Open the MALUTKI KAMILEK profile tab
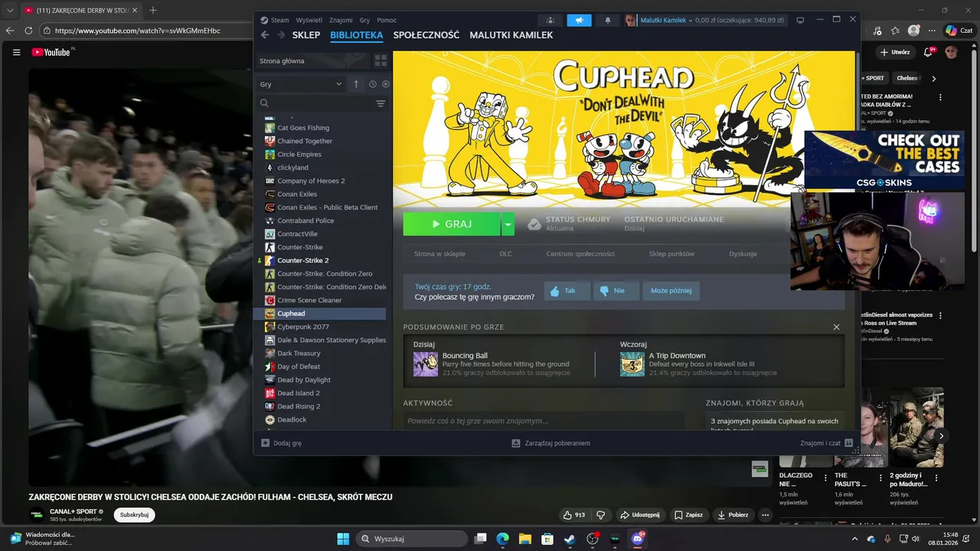This screenshot has height=551, width=980. pyautogui.click(x=511, y=35)
